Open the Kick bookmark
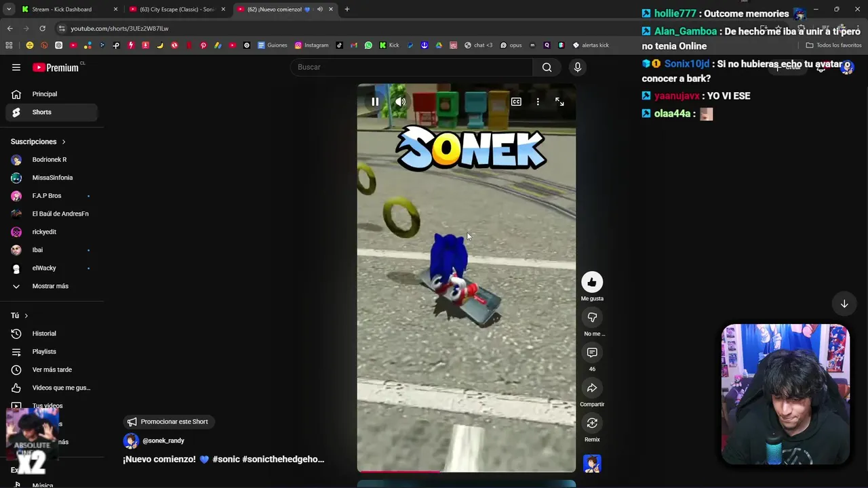The width and height of the screenshot is (868, 488). tap(389, 45)
